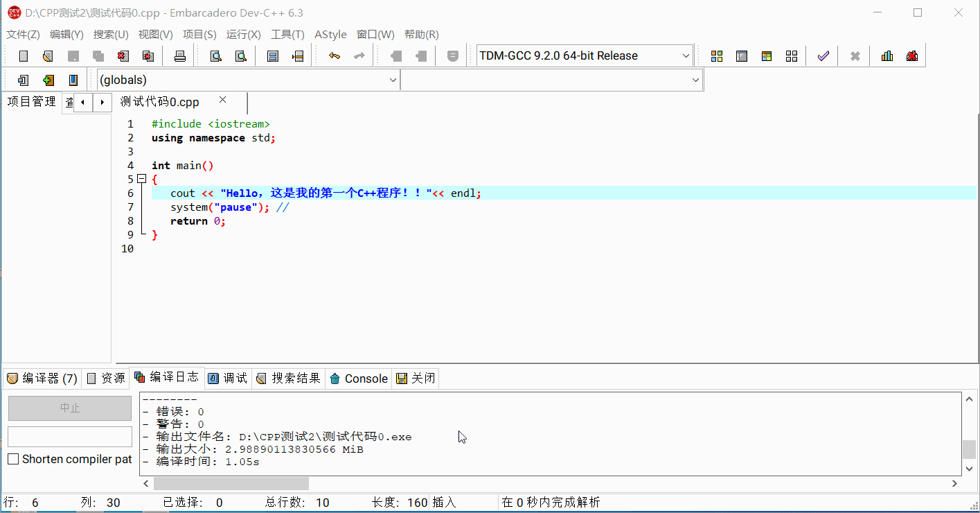Image resolution: width=980 pixels, height=513 pixels.
Task: Start debugging with the purple checkmark icon
Action: (x=823, y=56)
